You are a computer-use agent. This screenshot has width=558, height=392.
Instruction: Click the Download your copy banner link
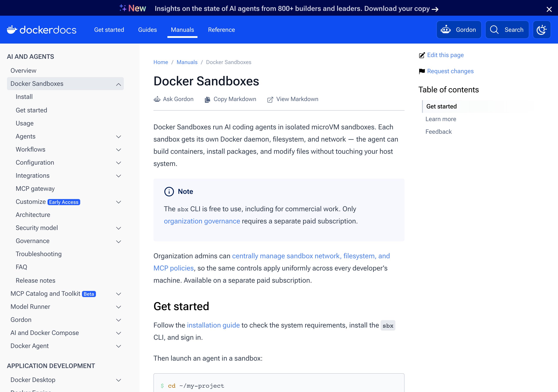tap(401, 9)
